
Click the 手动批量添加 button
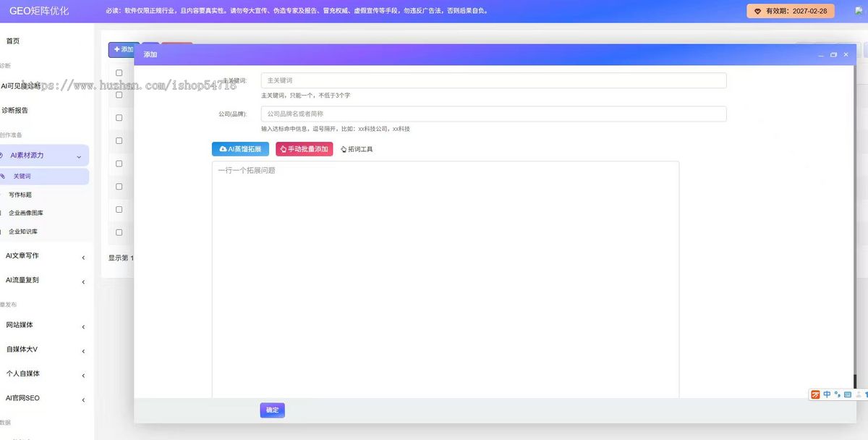[x=304, y=149]
